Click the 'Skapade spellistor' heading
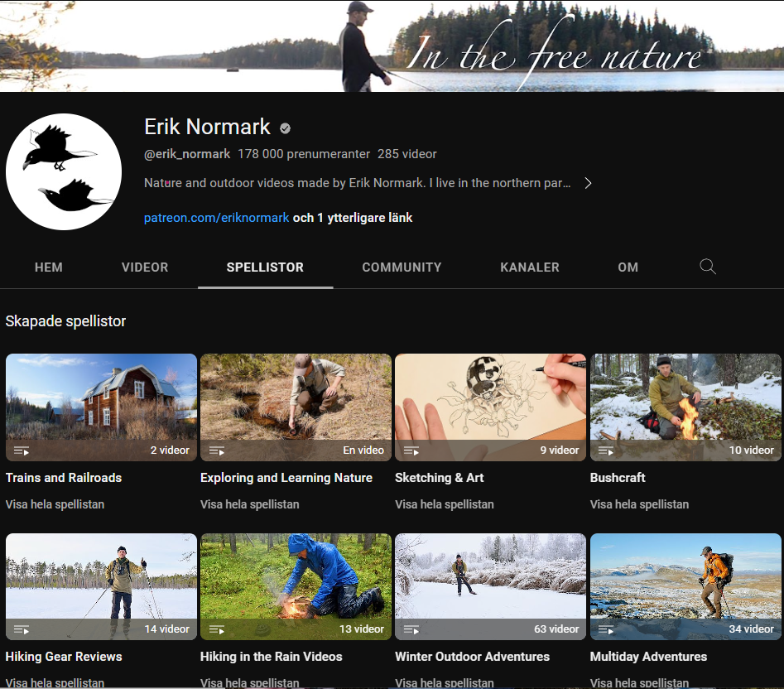The height and width of the screenshot is (689, 784). pos(65,321)
